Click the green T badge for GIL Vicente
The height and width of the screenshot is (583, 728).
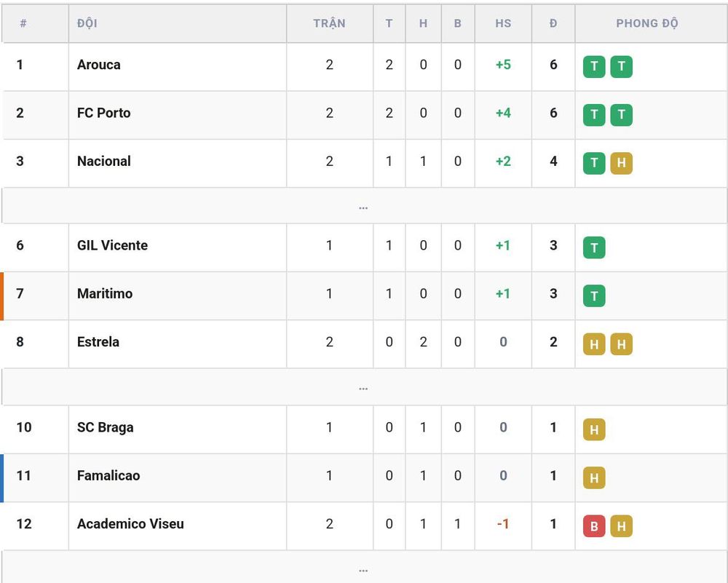[594, 247]
